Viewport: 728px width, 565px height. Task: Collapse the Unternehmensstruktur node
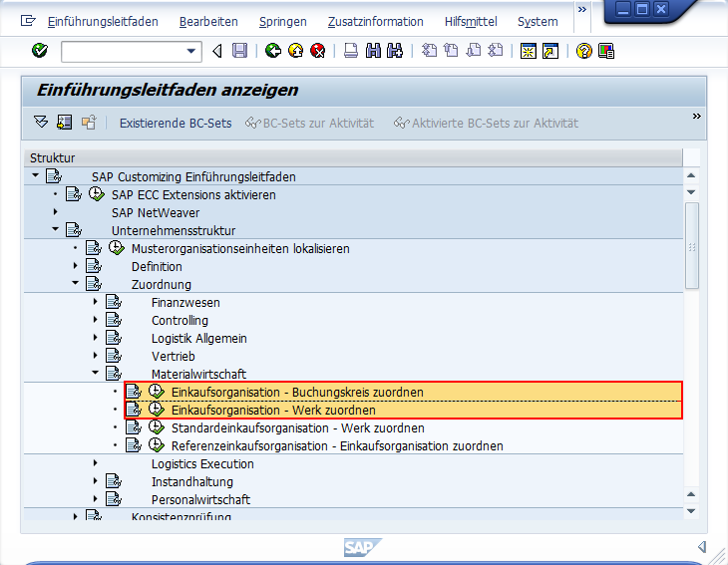(x=55, y=229)
